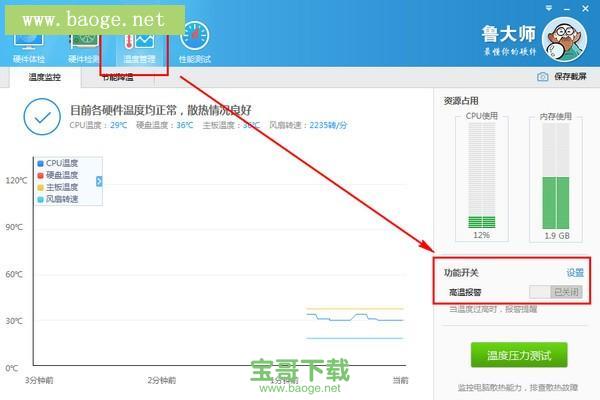The height and width of the screenshot is (400, 600).
Task: Click the CPU温度 29℃ value
Action: (x=119, y=125)
